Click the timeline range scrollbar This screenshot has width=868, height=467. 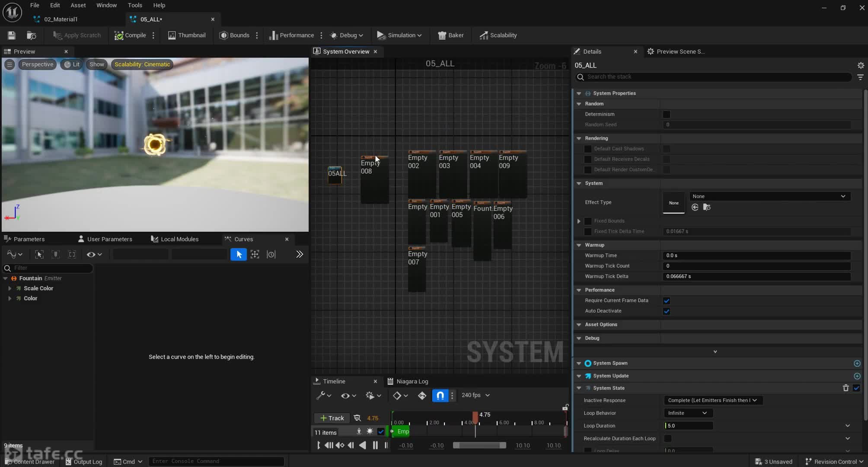click(479, 445)
